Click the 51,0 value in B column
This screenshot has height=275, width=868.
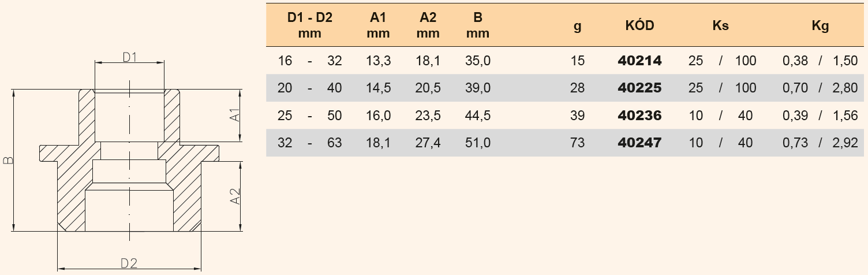pos(478,143)
